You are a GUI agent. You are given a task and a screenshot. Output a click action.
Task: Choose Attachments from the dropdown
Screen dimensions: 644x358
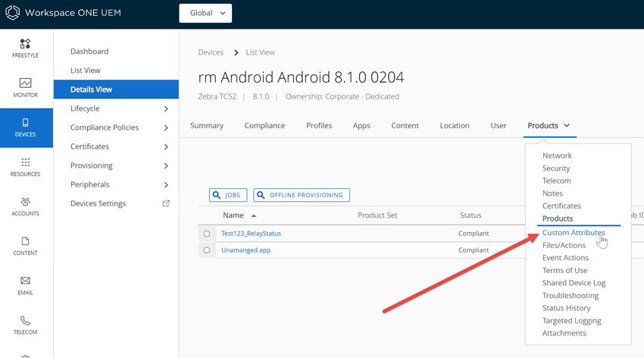tap(564, 333)
